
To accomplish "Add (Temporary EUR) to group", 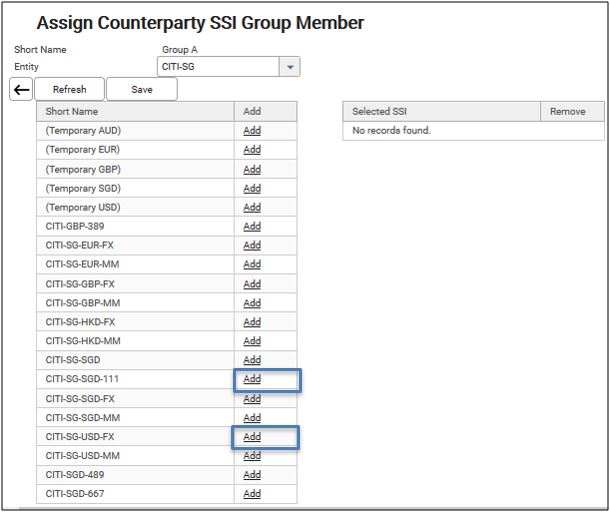I will (252, 150).
